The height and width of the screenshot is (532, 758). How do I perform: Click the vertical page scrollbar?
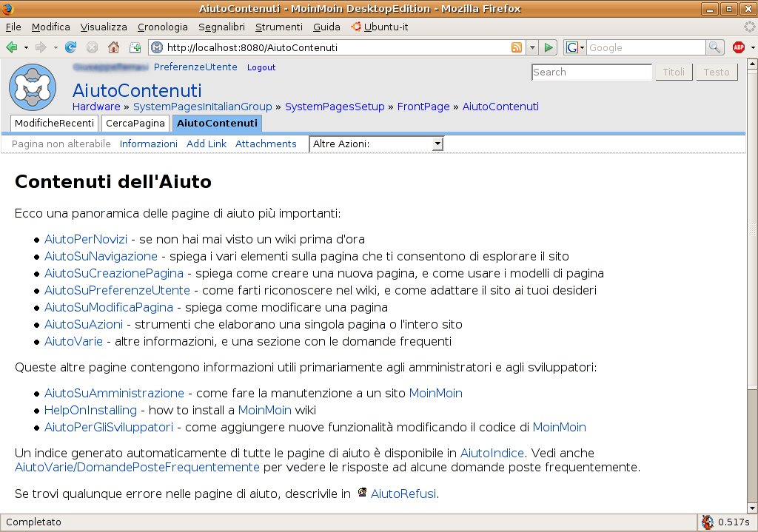(x=752, y=296)
